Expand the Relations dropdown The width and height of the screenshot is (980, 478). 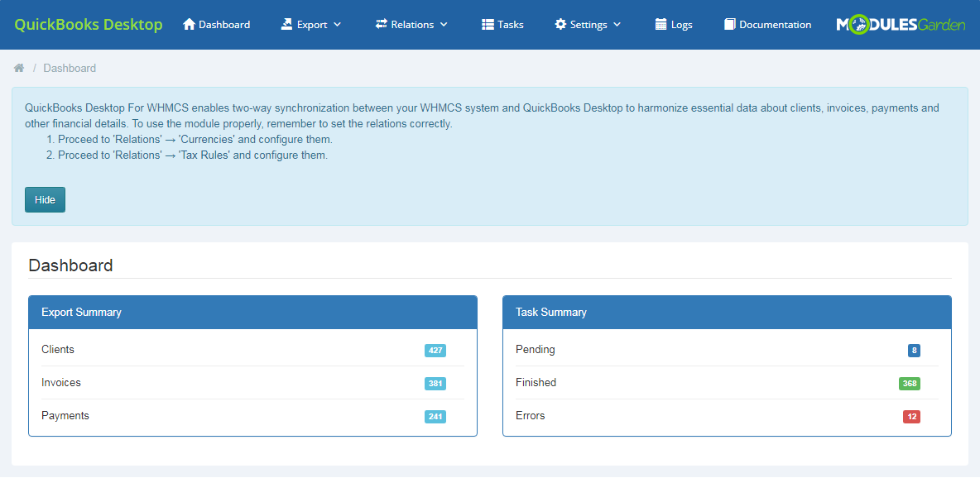coord(411,24)
